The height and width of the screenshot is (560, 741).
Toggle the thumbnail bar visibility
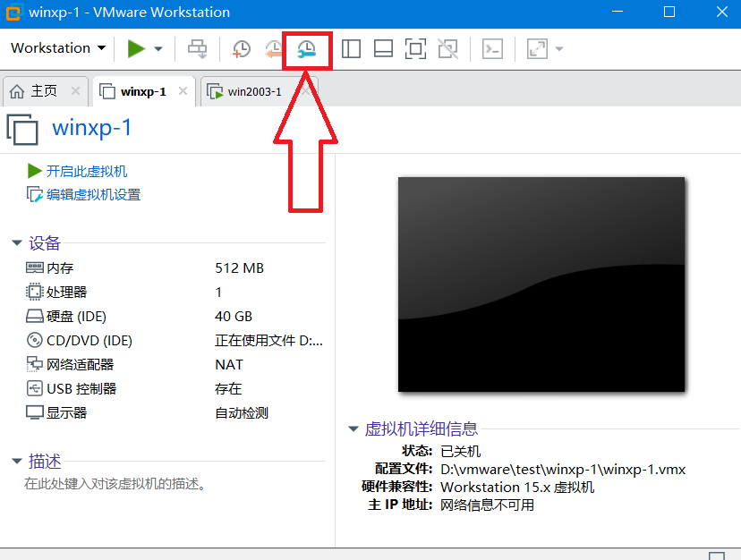383,47
